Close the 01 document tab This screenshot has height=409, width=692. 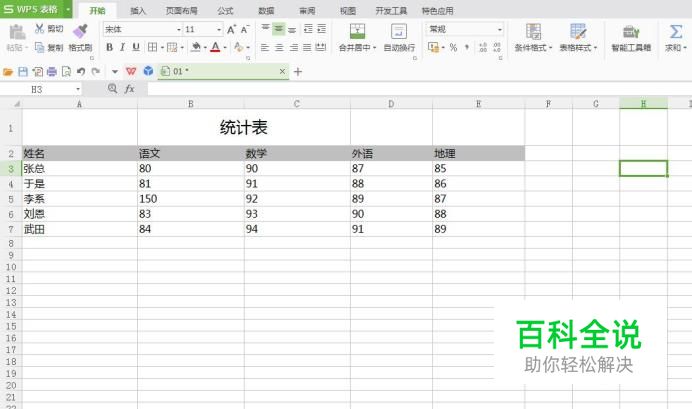(x=282, y=71)
